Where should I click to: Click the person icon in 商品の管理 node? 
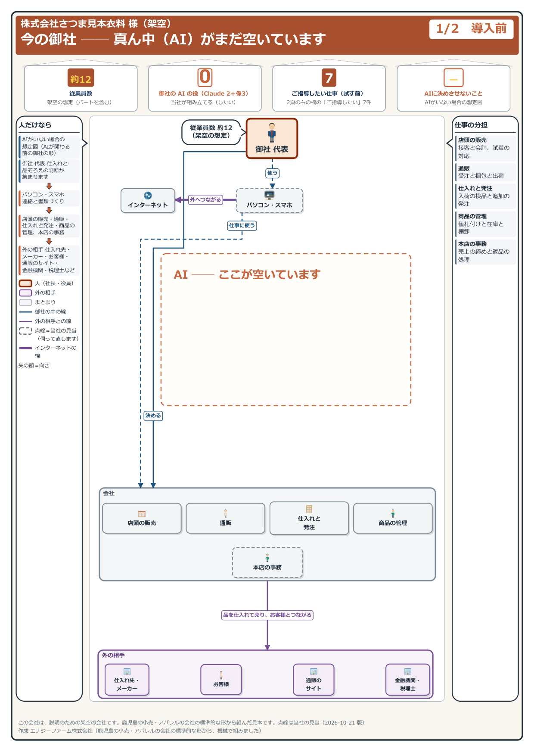click(393, 513)
